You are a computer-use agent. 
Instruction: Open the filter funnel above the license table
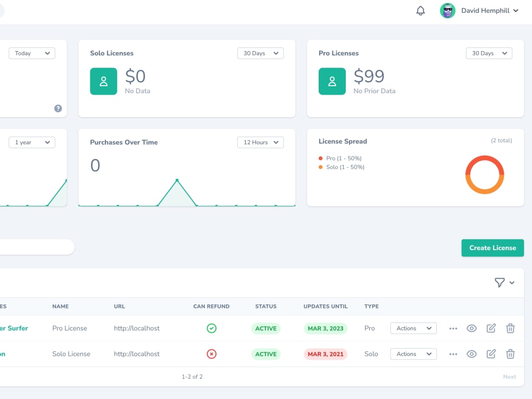(x=501, y=282)
